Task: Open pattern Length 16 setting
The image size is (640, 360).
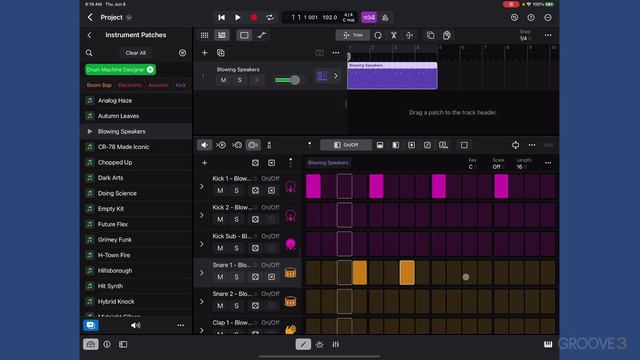Action: pyautogui.click(x=523, y=164)
